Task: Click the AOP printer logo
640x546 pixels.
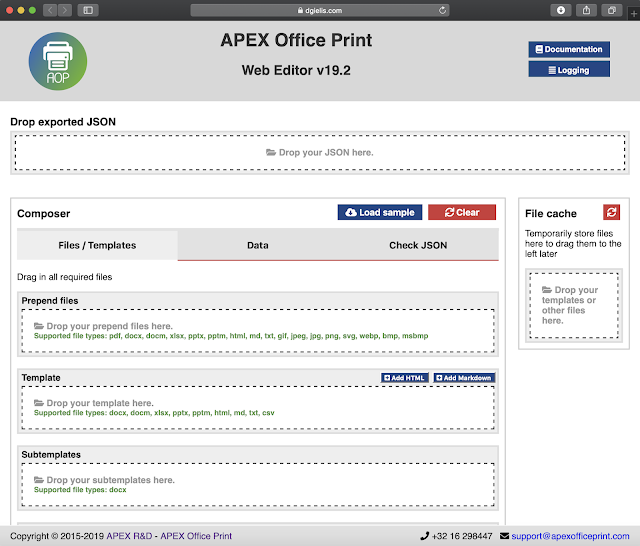Action: pyautogui.click(x=58, y=61)
